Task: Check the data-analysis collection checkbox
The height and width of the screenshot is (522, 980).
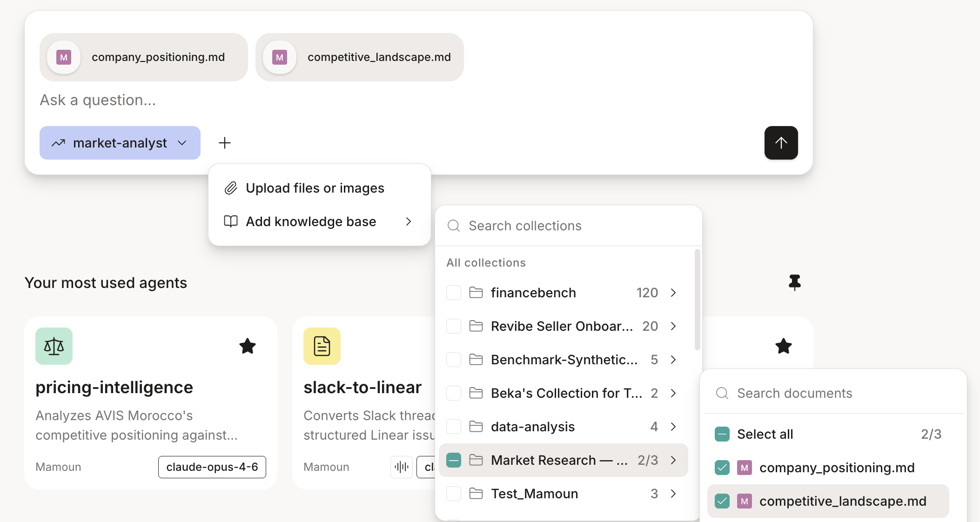Action: (454, 427)
